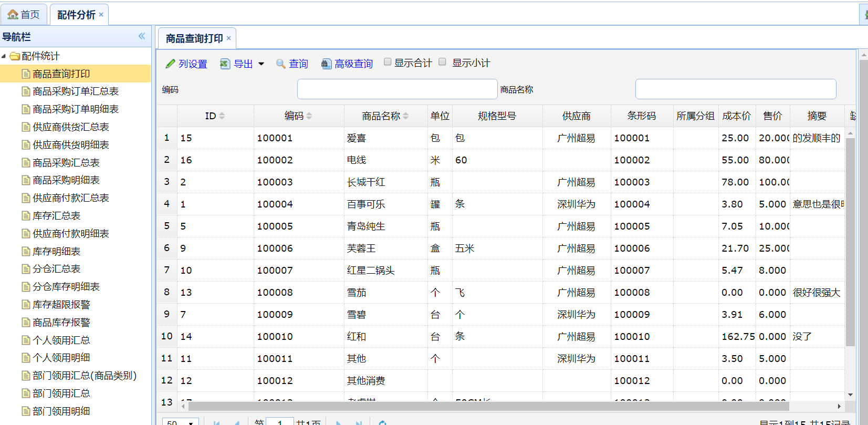The width and height of the screenshot is (868, 425).
Task: Click the 摘要 column header
Action: pos(817,116)
